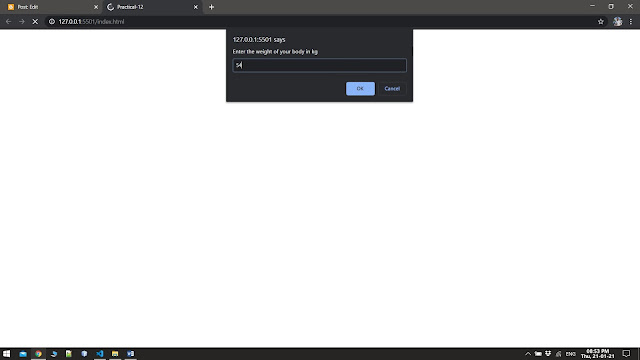Go back to the previous page
This screenshot has width=640, height=360.
(x=9, y=22)
